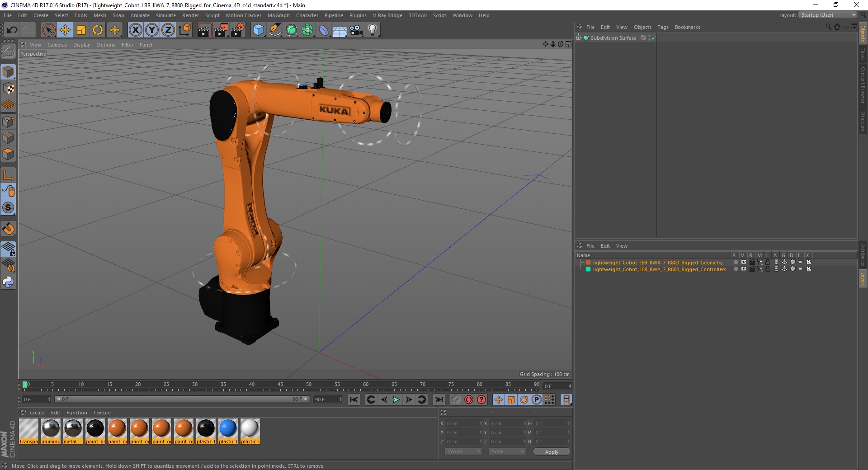Open the vertical Layers tab
The width and height of the screenshot is (868, 470).
click(863, 279)
